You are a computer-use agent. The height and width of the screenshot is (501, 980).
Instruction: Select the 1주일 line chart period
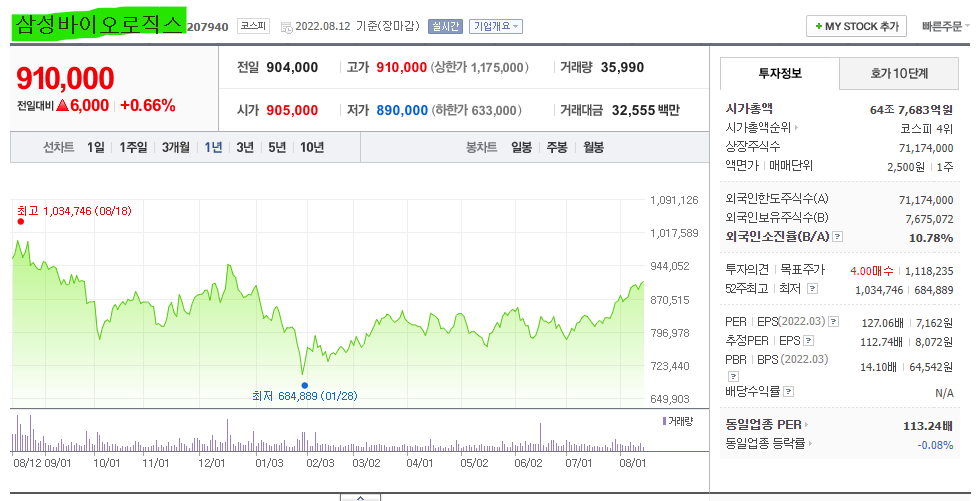133,147
